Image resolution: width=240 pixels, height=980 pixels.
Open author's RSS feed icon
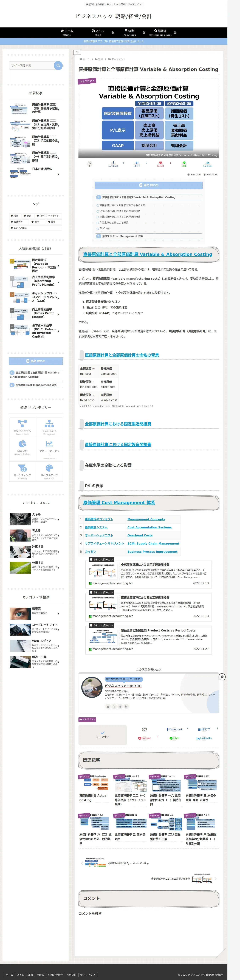126,706
